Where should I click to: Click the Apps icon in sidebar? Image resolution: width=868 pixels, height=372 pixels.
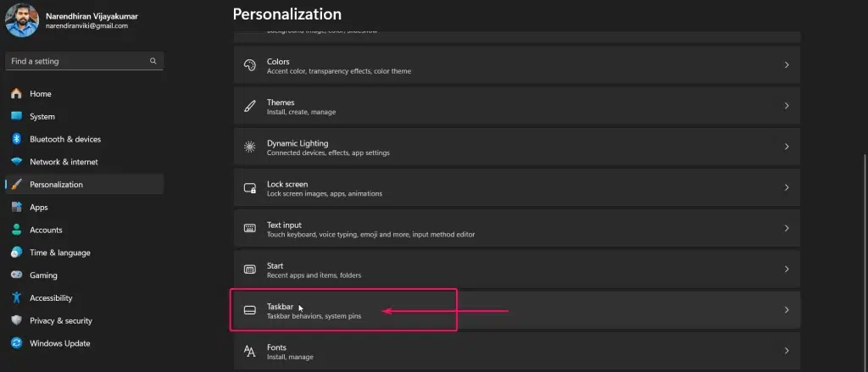17,207
